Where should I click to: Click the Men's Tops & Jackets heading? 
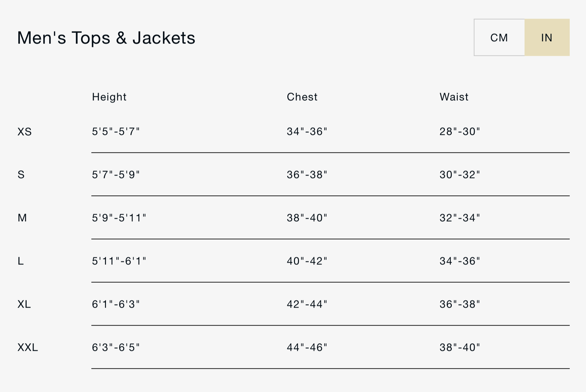[106, 38]
